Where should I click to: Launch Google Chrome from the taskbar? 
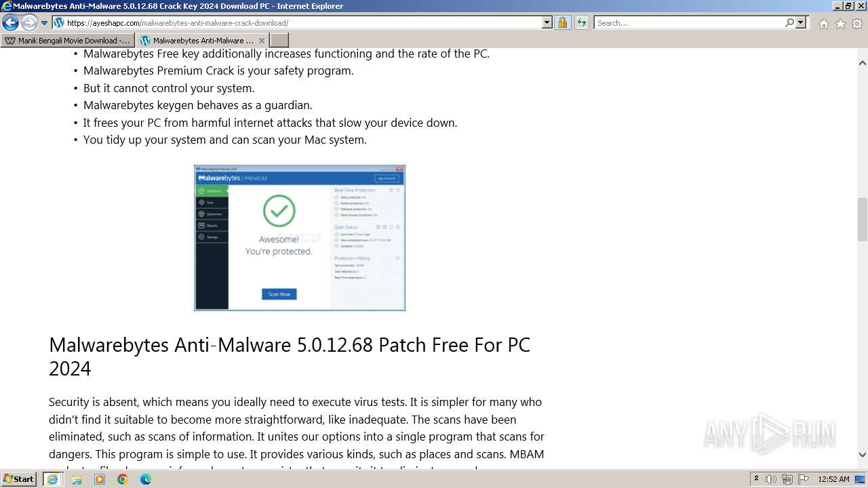pyautogui.click(x=123, y=479)
